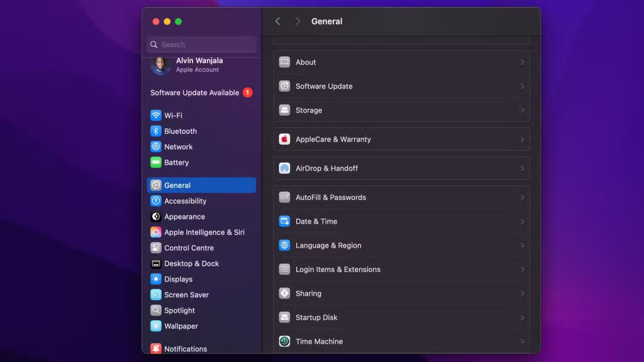Click the Apple Intelligence & Siri icon

[156, 232]
